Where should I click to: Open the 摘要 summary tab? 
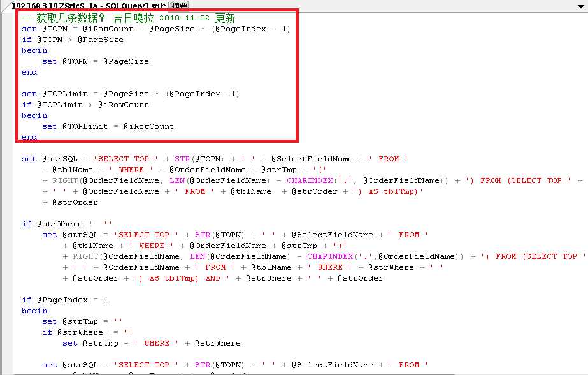tap(180, 5)
